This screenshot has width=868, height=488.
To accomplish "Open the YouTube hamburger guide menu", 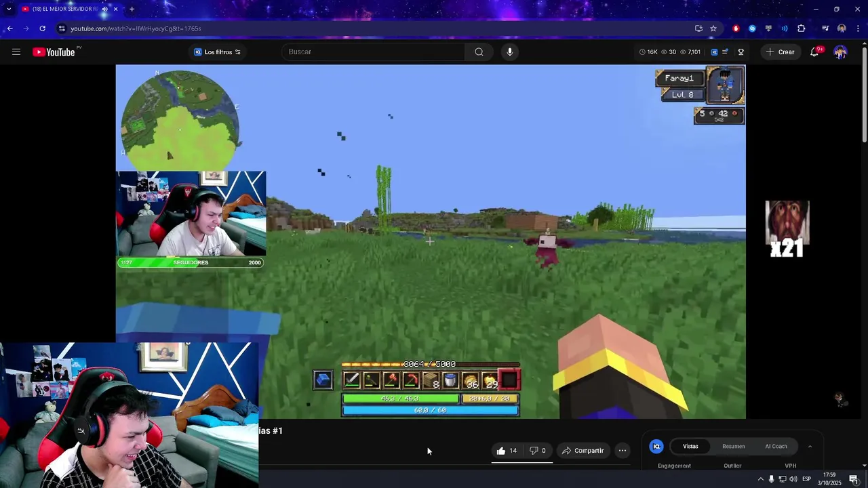I will 16,52.
